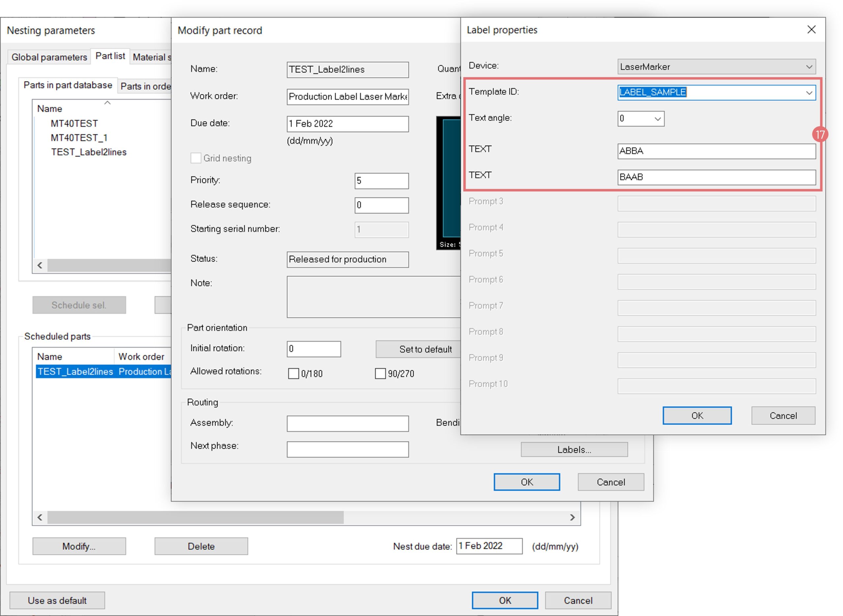Close the Label properties dialog
Image resolution: width=843 pixels, height=616 pixels.
(x=811, y=30)
